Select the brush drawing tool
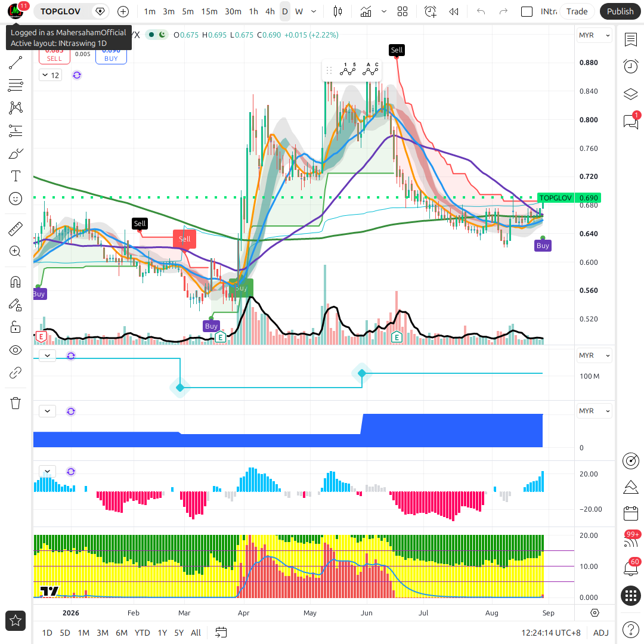Viewport: 644px width, 644px height. pyautogui.click(x=16, y=154)
